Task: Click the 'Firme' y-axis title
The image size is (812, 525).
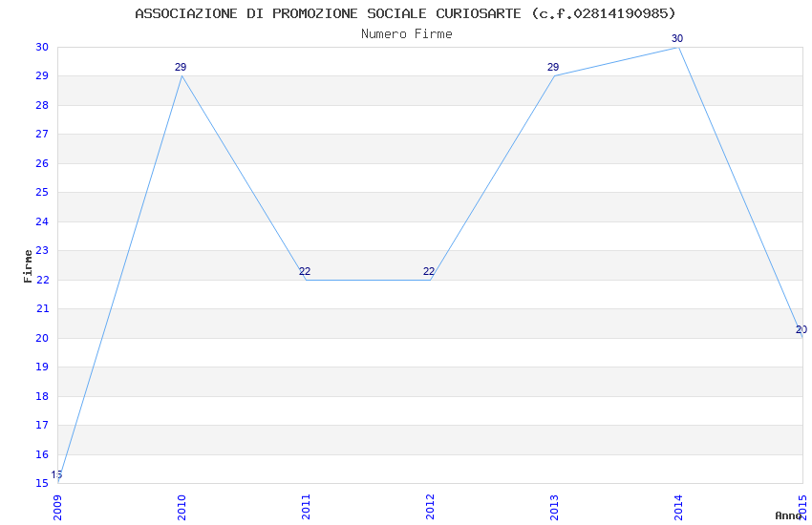Action: (x=28, y=266)
